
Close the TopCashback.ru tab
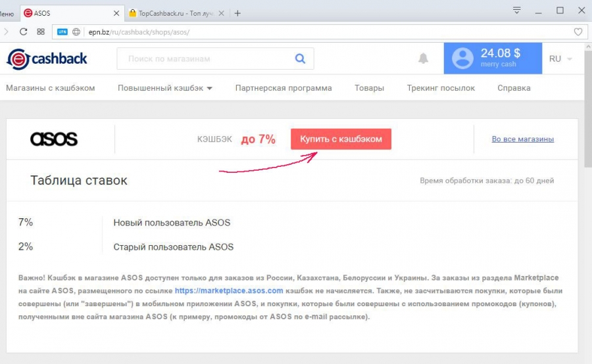(x=221, y=14)
